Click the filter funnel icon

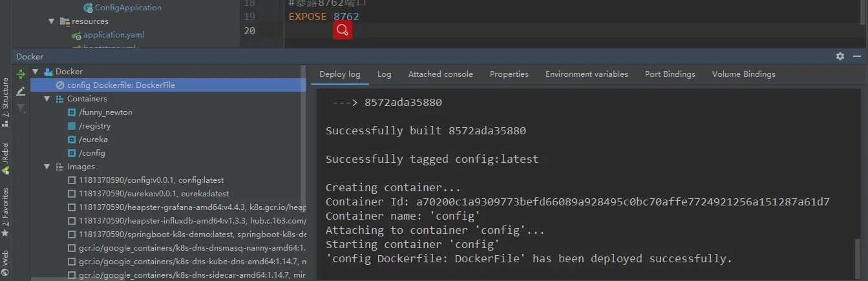click(x=21, y=108)
